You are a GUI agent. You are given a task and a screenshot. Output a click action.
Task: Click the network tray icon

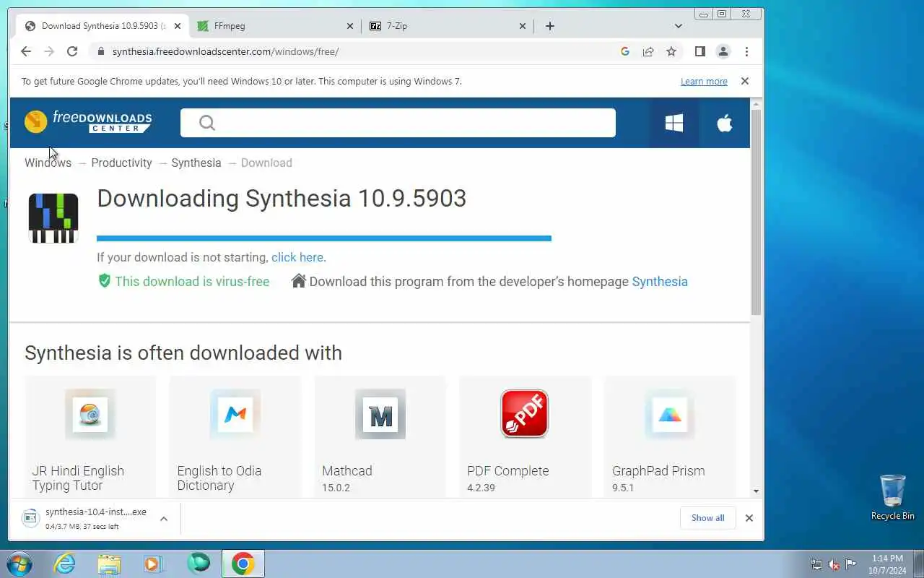point(816,564)
